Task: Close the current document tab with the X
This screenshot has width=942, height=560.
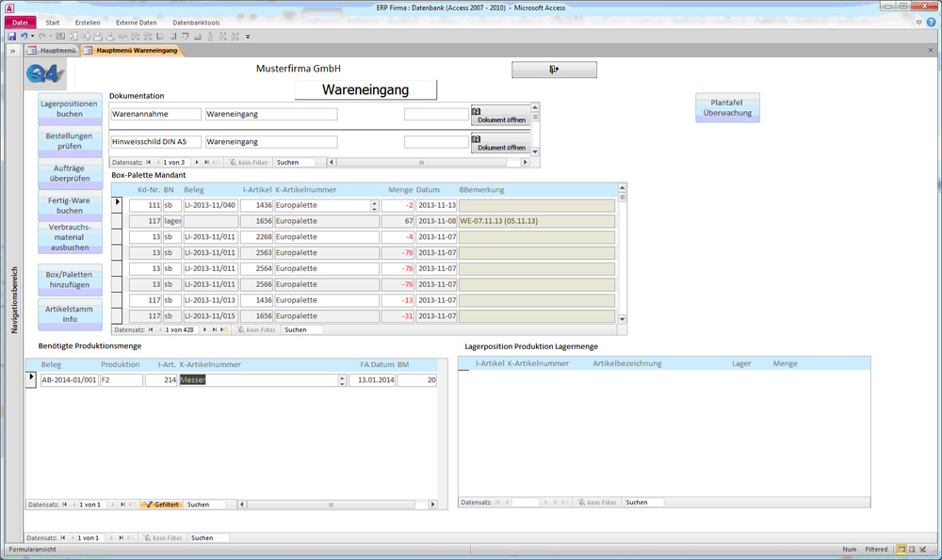Action: coord(931,51)
